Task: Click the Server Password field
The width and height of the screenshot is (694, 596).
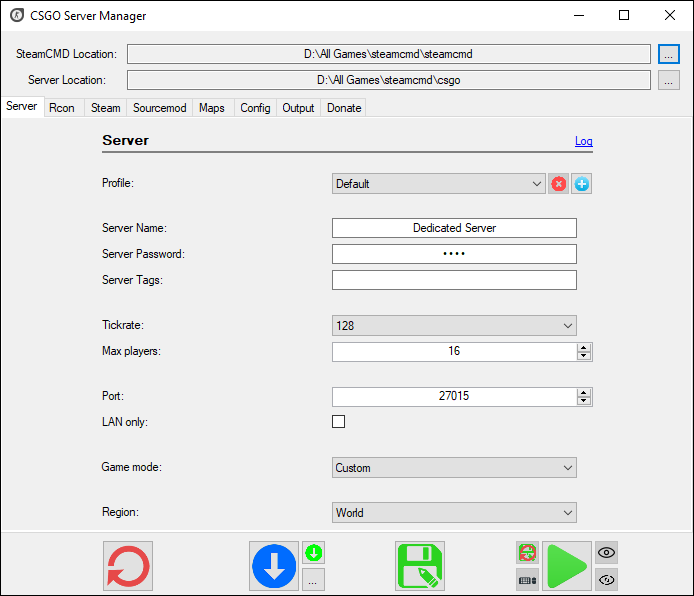Action: tap(454, 254)
